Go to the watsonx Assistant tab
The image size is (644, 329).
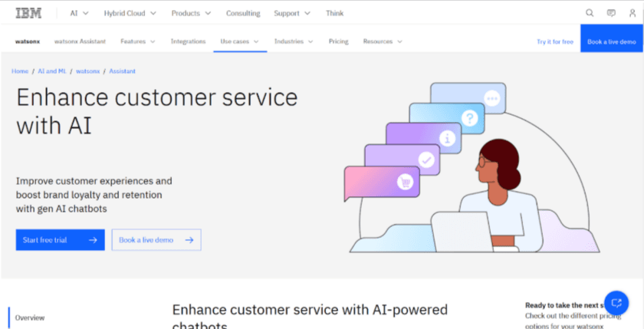80,41
